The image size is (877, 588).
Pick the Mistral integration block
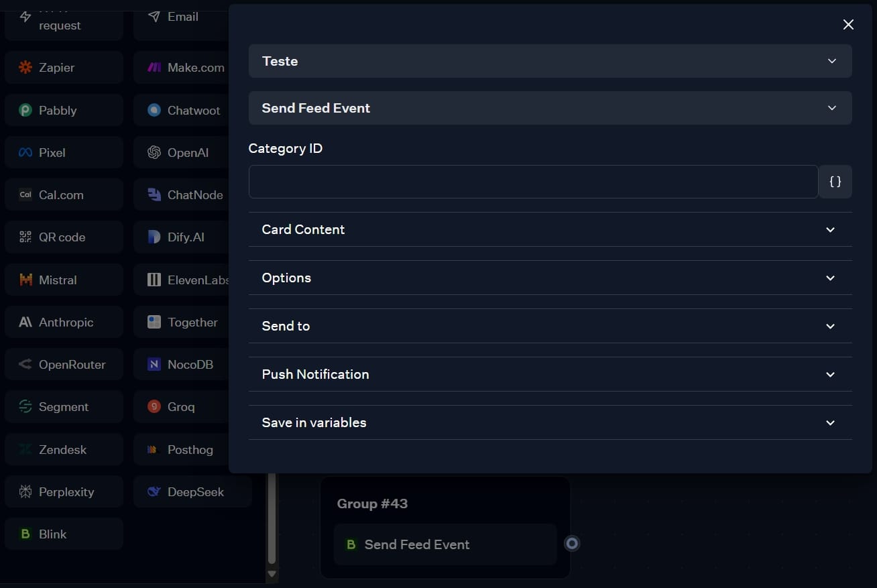click(64, 280)
